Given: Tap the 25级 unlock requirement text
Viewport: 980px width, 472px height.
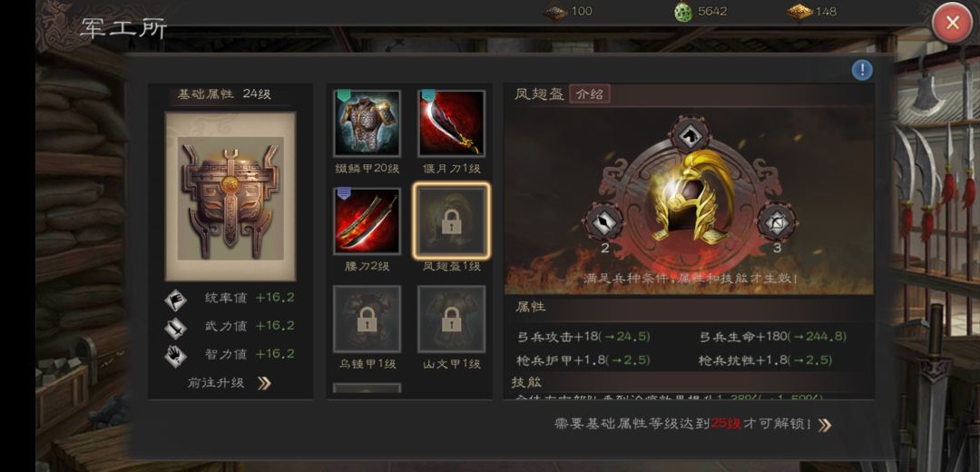Looking at the screenshot, I should 726,424.
